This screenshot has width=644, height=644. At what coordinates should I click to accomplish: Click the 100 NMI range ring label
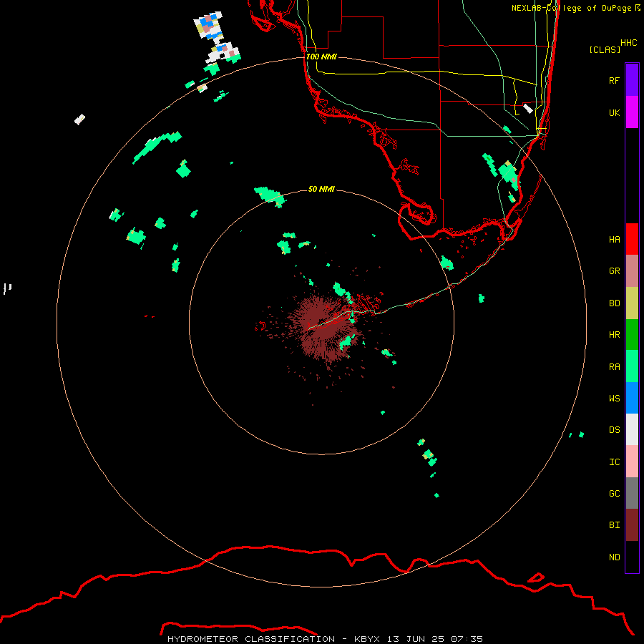point(321,57)
